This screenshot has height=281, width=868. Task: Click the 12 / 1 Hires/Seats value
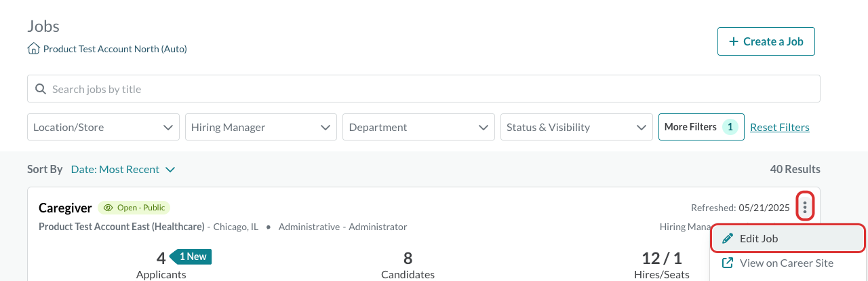point(662,258)
